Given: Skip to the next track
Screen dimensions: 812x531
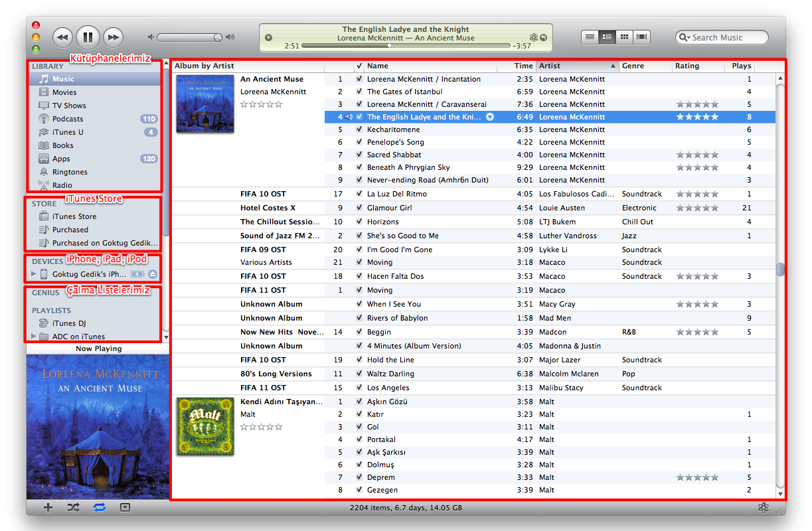Looking at the screenshot, I should 114,37.
